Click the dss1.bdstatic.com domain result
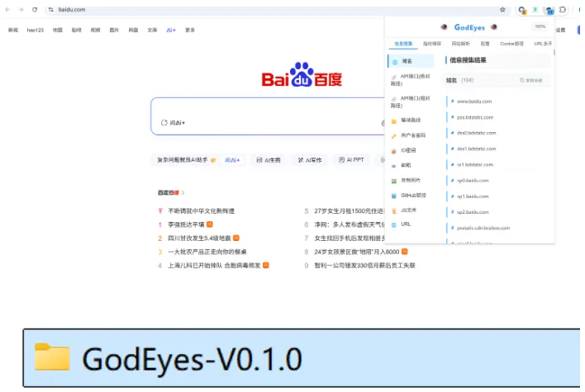585x392 pixels. tap(477, 149)
